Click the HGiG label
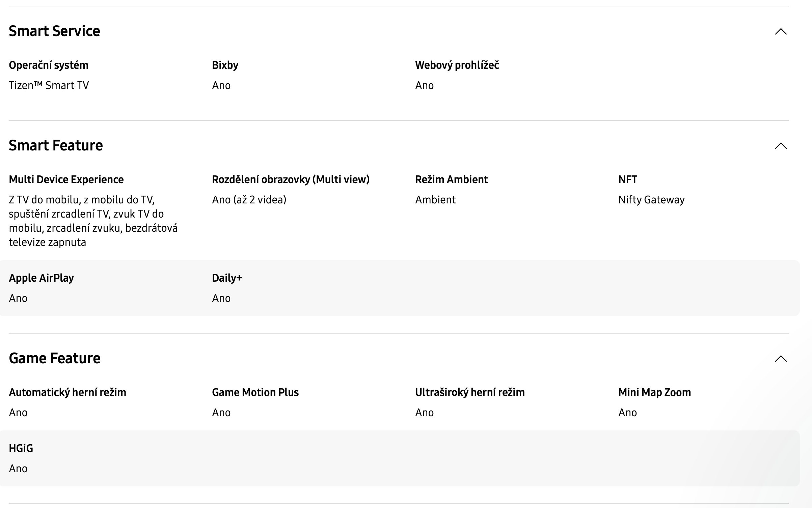The width and height of the screenshot is (812, 508). tap(21, 448)
